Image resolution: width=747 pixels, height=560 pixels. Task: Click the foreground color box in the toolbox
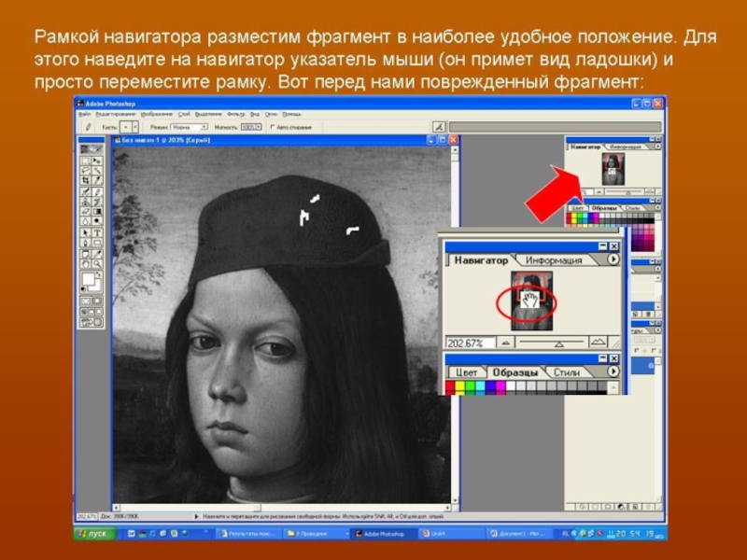pos(88,279)
